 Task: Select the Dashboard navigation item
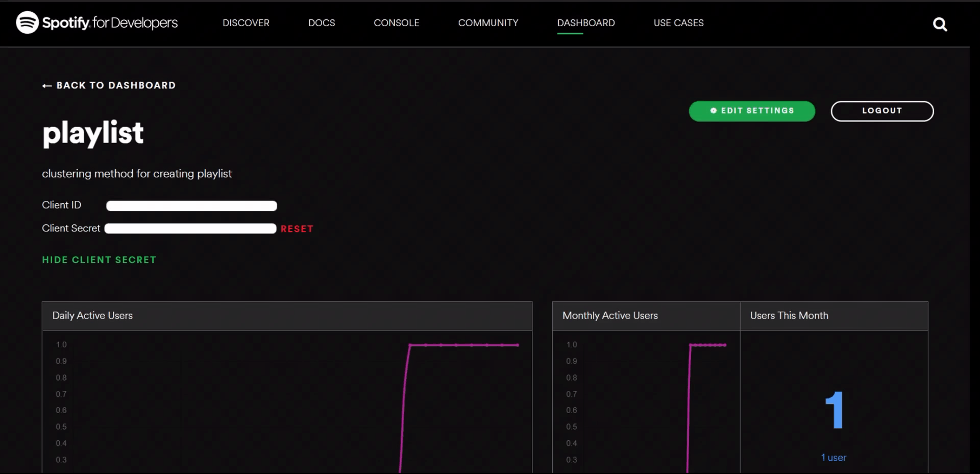click(x=585, y=22)
